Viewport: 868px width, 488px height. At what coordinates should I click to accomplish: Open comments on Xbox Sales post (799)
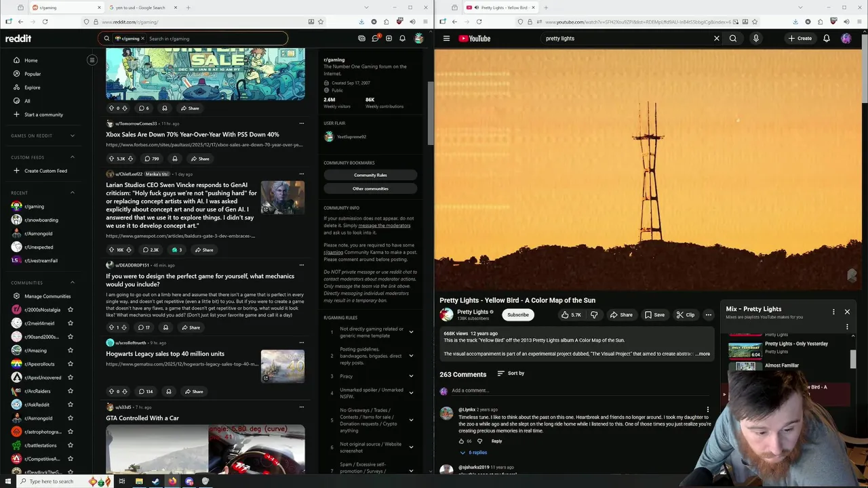tap(152, 159)
